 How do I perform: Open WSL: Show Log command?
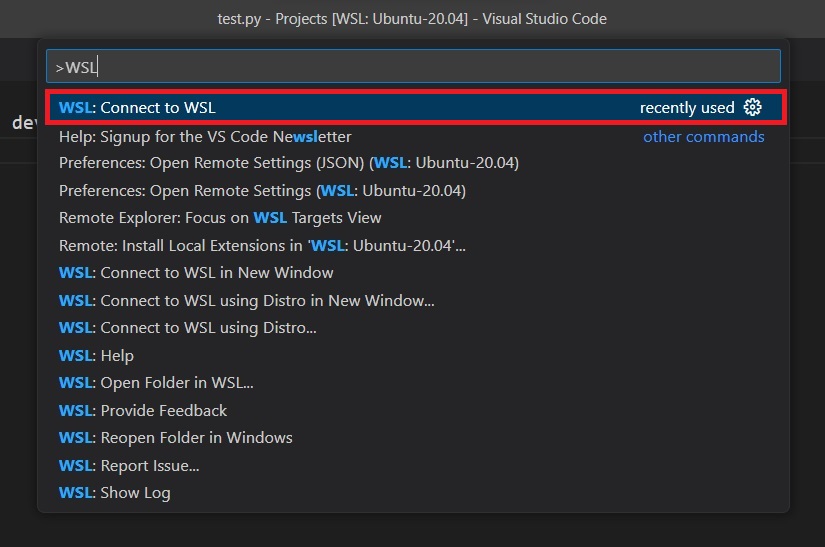(x=413, y=493)
